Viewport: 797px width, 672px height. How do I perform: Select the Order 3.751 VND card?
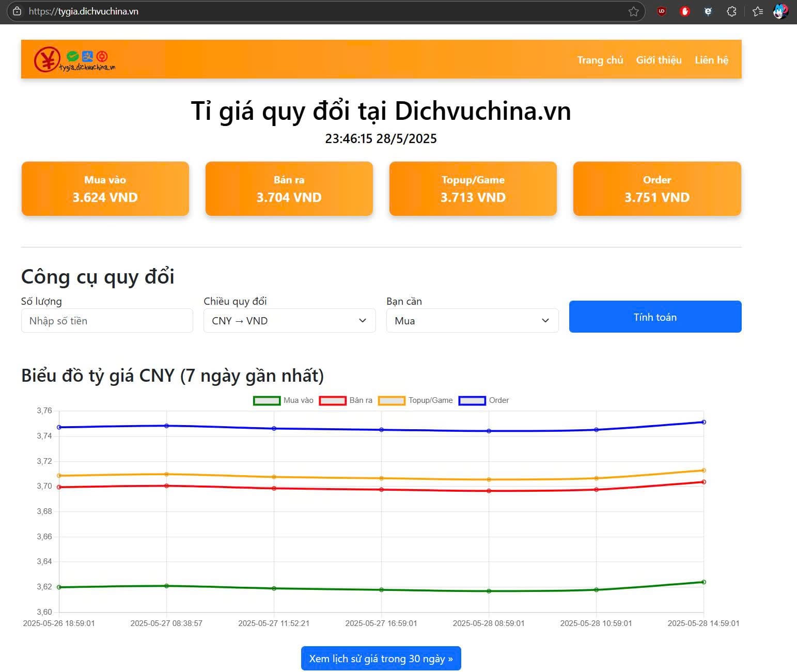point(657,189)
